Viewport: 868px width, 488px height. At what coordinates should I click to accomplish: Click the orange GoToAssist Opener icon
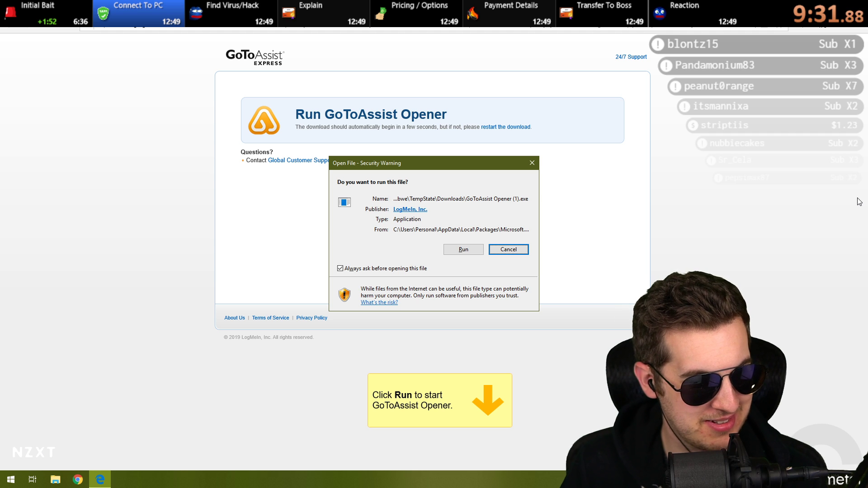(x=264, y=120)
